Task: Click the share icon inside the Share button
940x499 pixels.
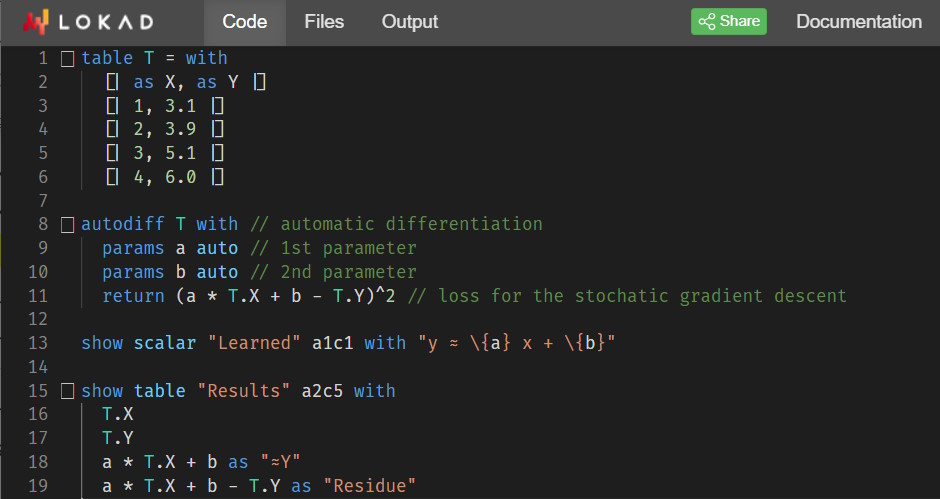Action: pyautogui.click(x=707, y=22)
